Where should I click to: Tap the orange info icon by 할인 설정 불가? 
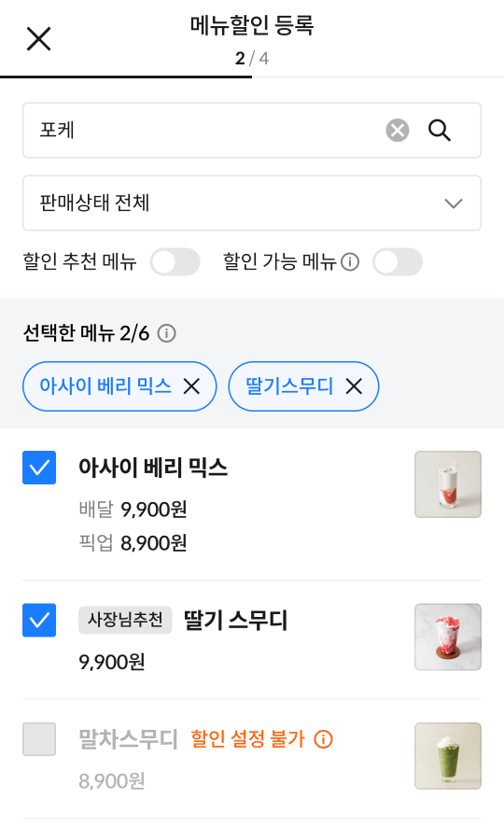click(x=323, y=739)
